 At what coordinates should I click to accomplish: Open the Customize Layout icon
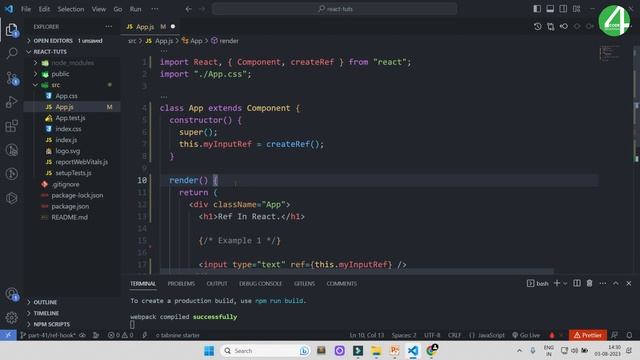[x=576, y=9]
